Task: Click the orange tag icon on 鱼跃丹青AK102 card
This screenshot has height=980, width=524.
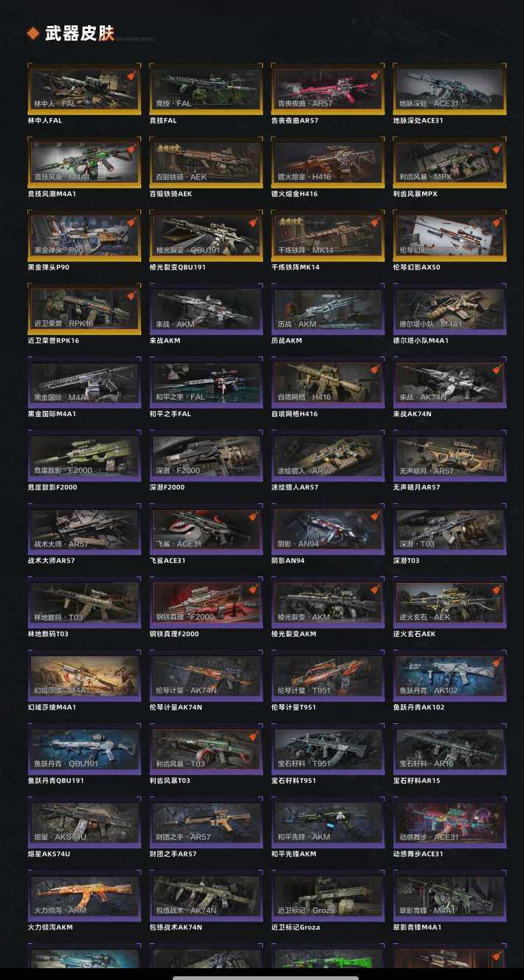Action: coord(498,663)
